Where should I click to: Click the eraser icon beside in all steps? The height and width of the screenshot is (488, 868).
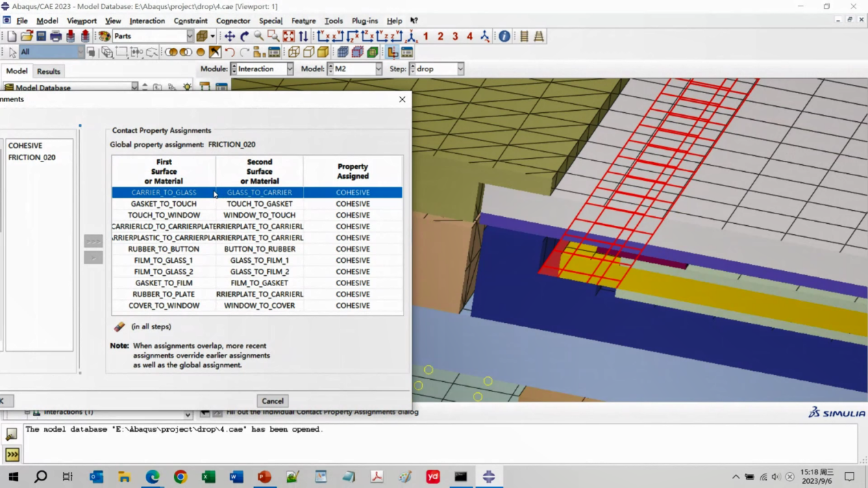pyautogui.click(x=119, y=327)
